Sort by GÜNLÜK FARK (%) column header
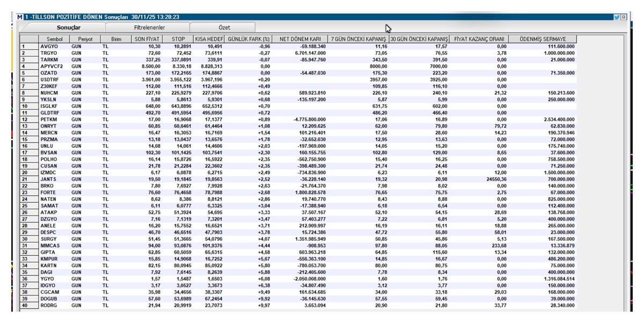 248,39
